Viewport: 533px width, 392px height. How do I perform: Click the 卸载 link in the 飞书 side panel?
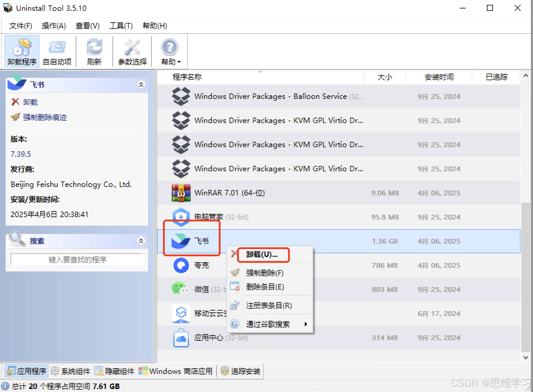click(30, 102)
